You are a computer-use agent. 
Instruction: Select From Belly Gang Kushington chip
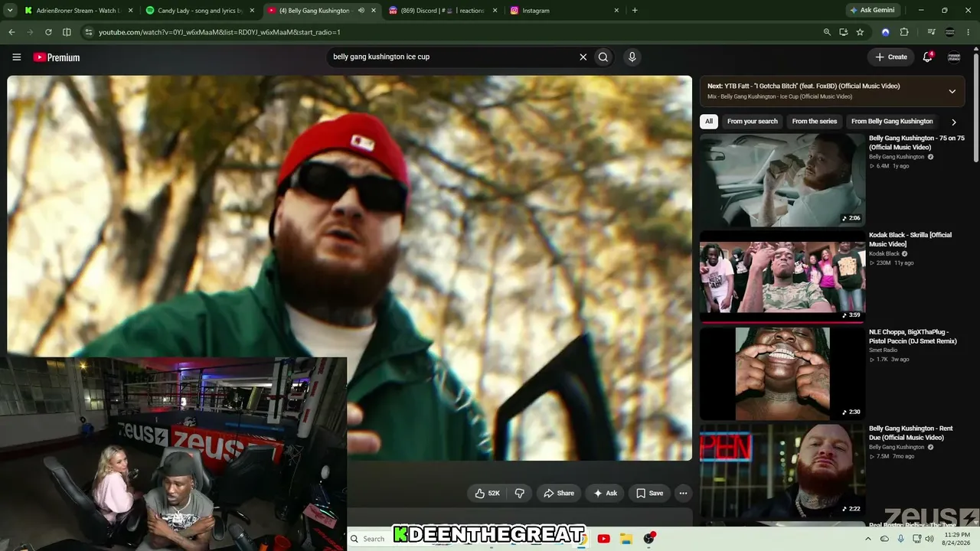coord(892,122)
